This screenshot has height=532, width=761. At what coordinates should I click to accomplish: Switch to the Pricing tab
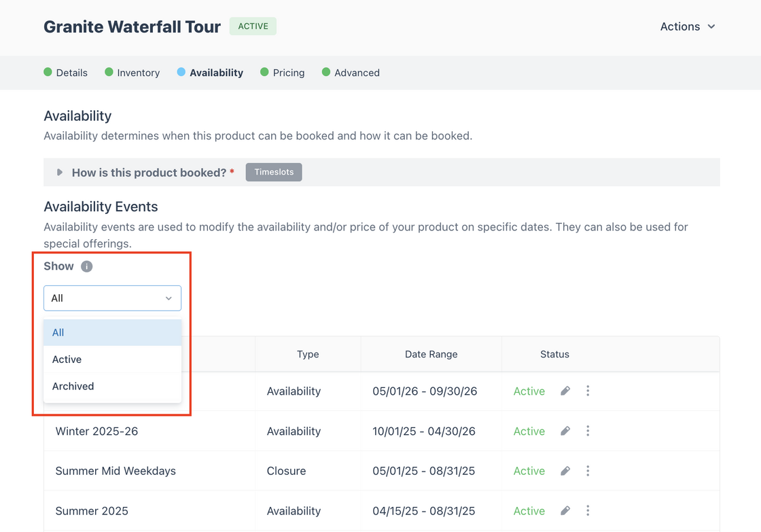tap(288, 72)
